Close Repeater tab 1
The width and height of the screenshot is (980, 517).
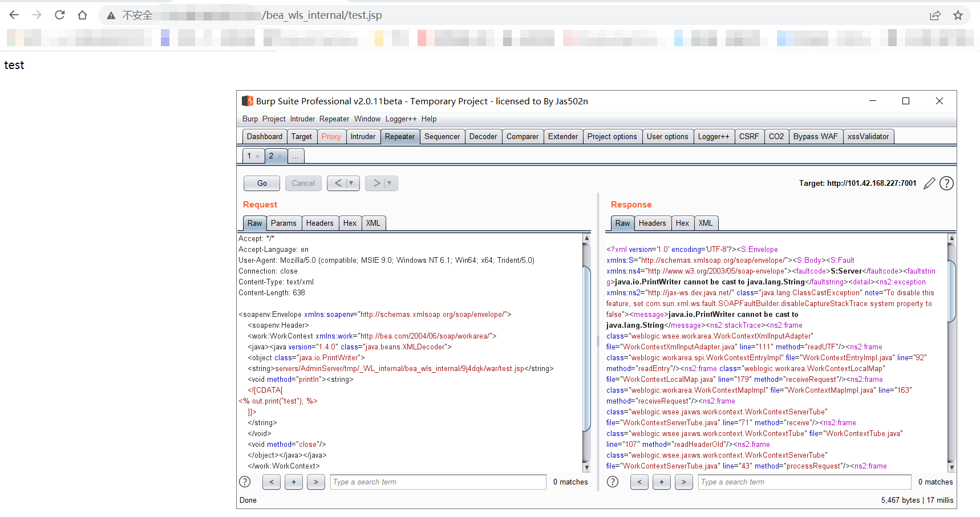click(x=258, y=156)
